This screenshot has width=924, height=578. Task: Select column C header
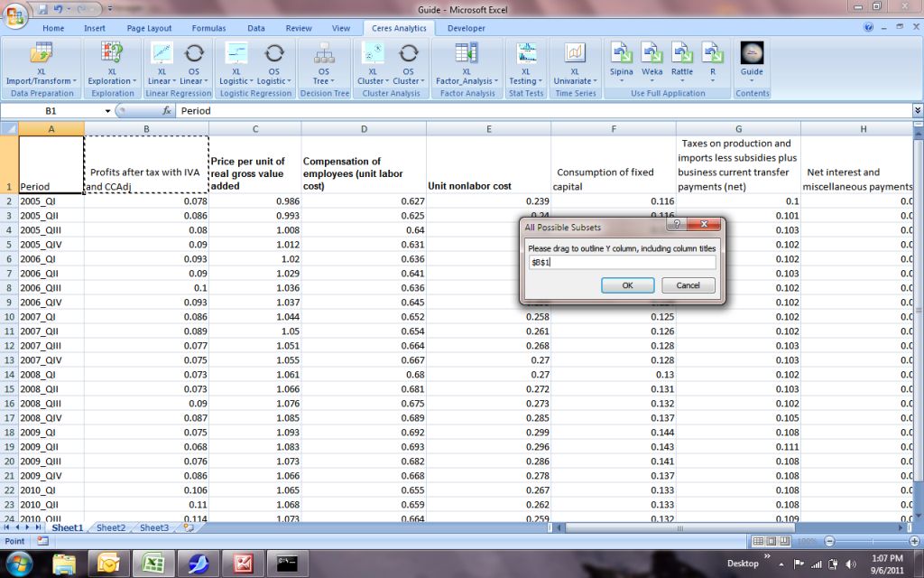pos(255,128)
